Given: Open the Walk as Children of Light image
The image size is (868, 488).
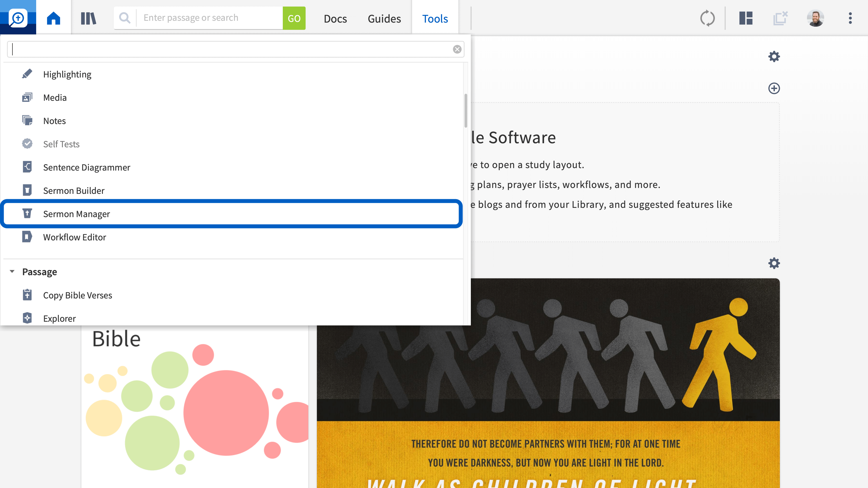Looking at the screenshot, I should tap(548, 383).
